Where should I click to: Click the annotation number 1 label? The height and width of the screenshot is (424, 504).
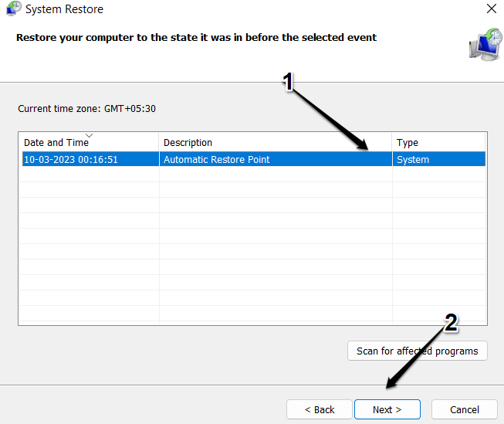(288, 82)
